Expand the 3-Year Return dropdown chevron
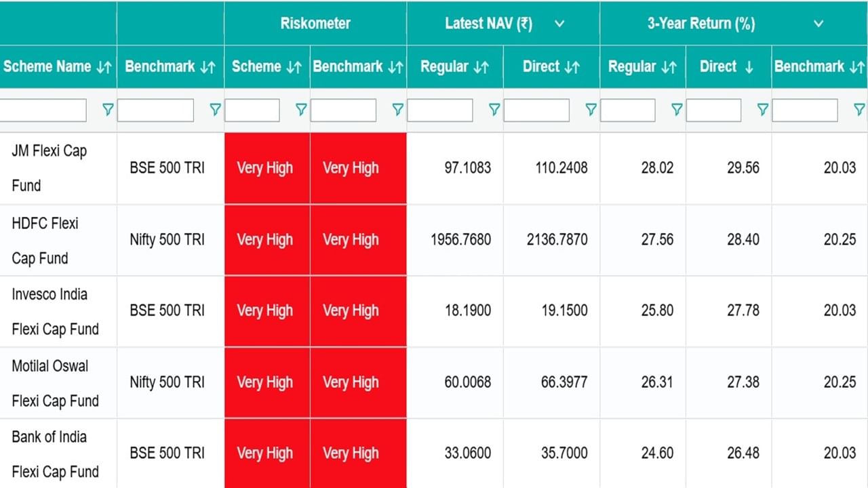Viewport: 868px width, 488px height. click(x=818, y=24)
